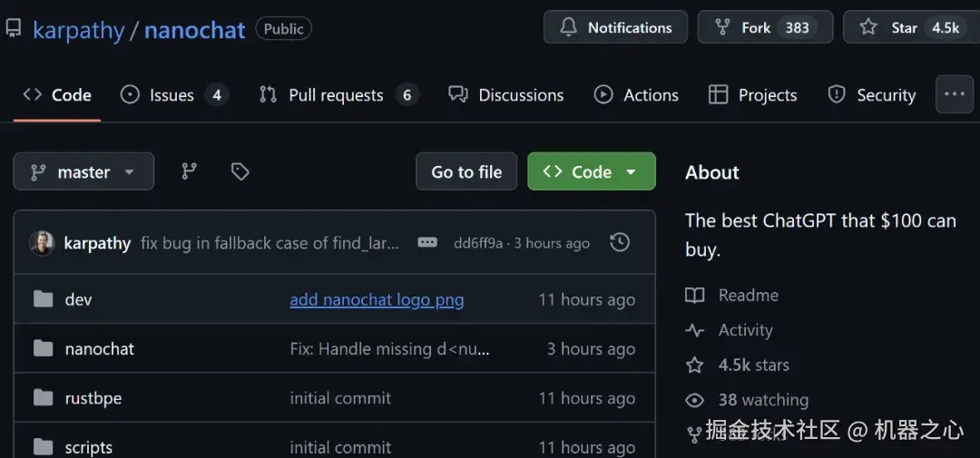Click the branches icon beside master
Screen dimensions: 980x458
[189, 171]
